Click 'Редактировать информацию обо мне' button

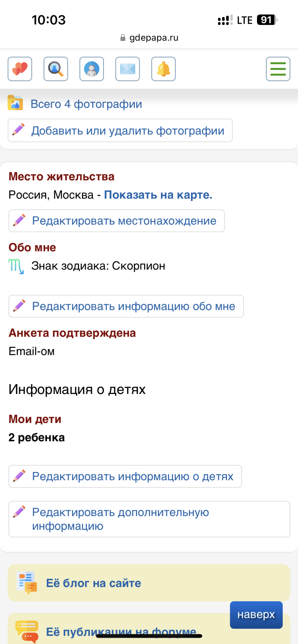coord(126,306)
